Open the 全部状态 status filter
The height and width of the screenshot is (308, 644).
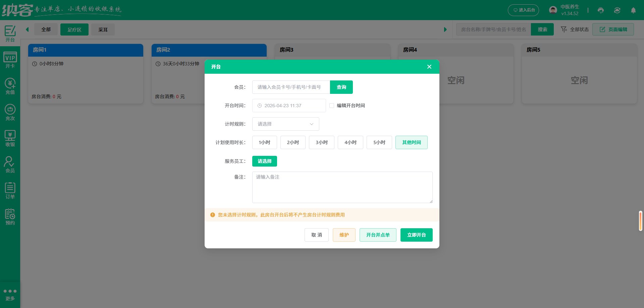point(574,29)
